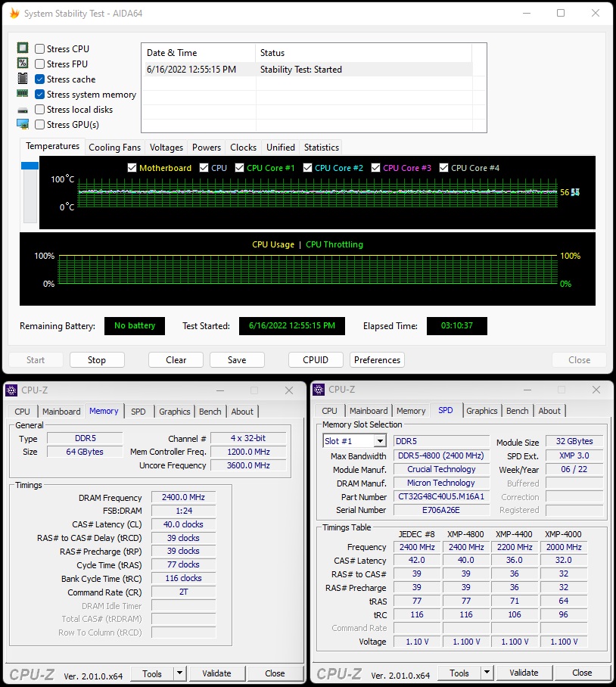Switch to the Unified tab
616x687 pixels.
[281, 148]
